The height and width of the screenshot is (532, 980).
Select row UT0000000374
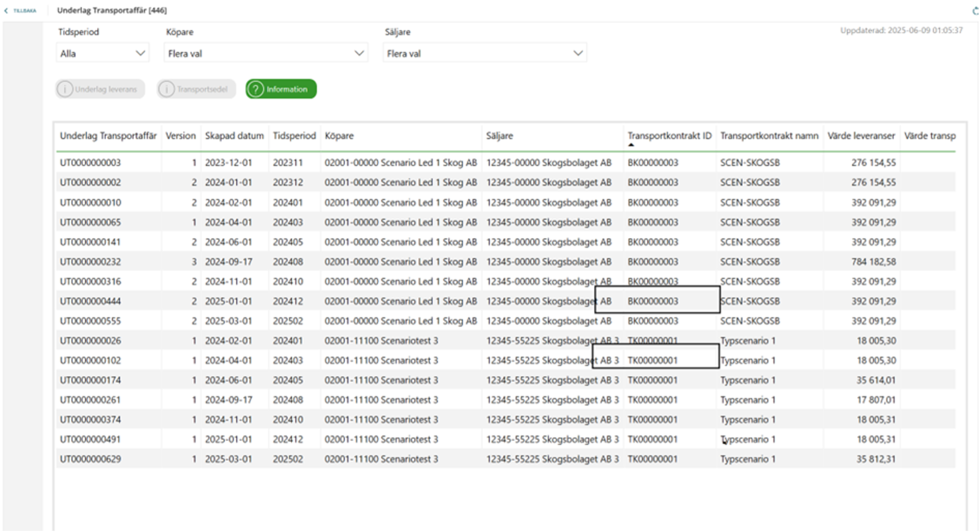(x=506, y=420)
